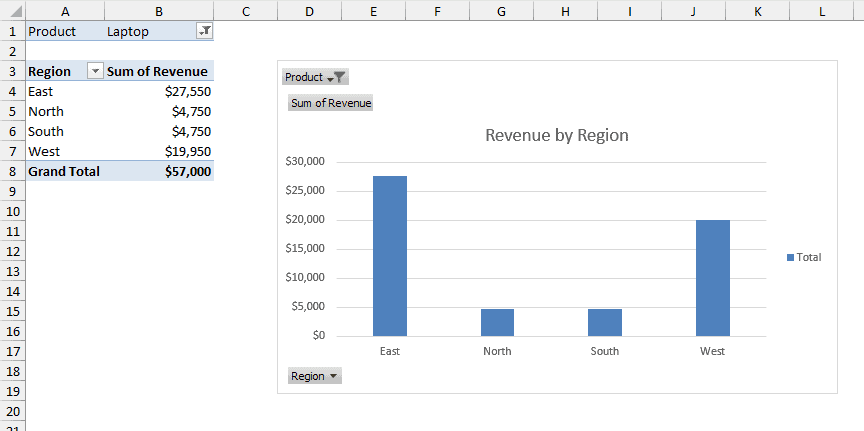This screenshot has height=431, width=864.
Task: Open the Product filter dropdown in cell B1
Action: (204, 31)
